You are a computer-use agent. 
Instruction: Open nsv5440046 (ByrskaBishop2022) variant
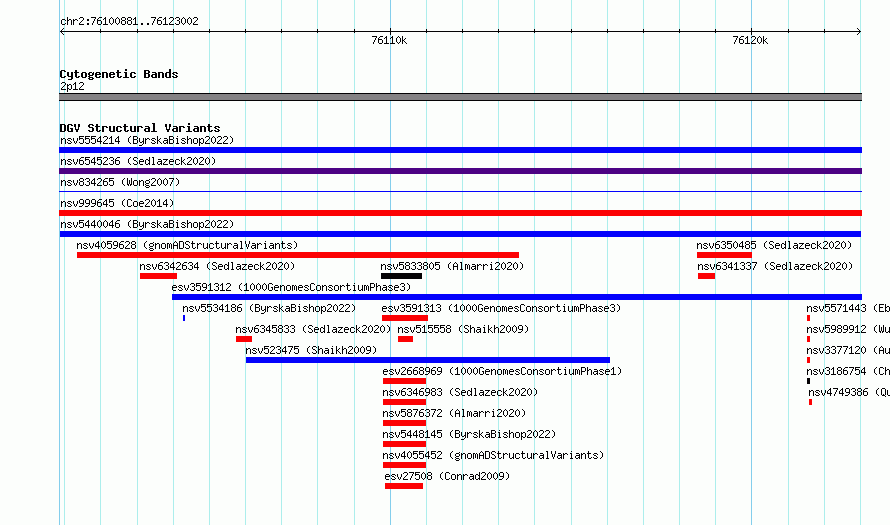(x=147, y=224)
